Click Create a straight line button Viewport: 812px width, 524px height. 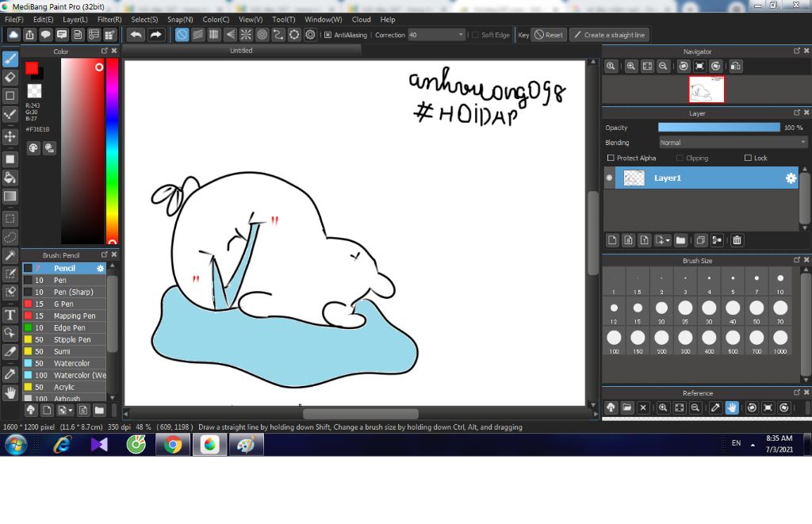(x=610, y=35)
